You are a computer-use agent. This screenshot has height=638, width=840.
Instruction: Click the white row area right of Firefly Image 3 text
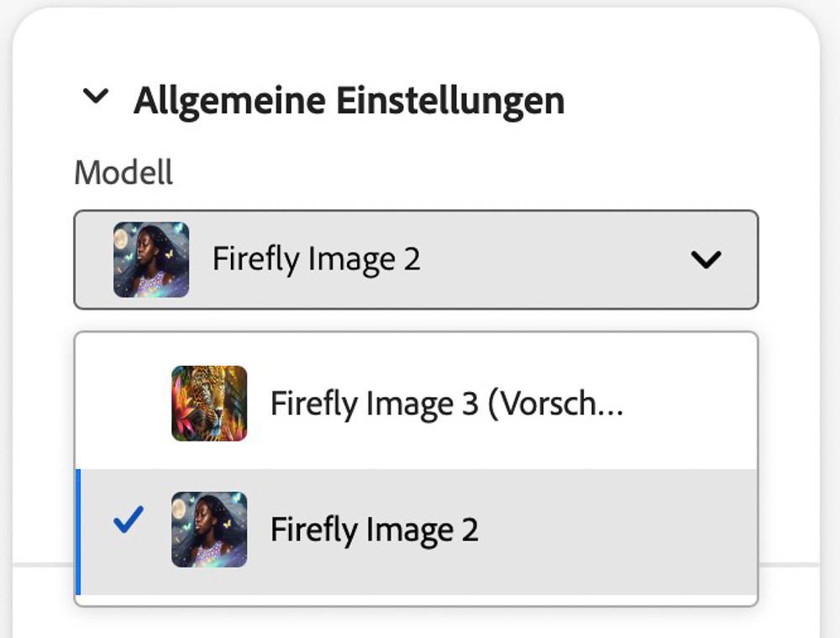(x=691, y=404)
